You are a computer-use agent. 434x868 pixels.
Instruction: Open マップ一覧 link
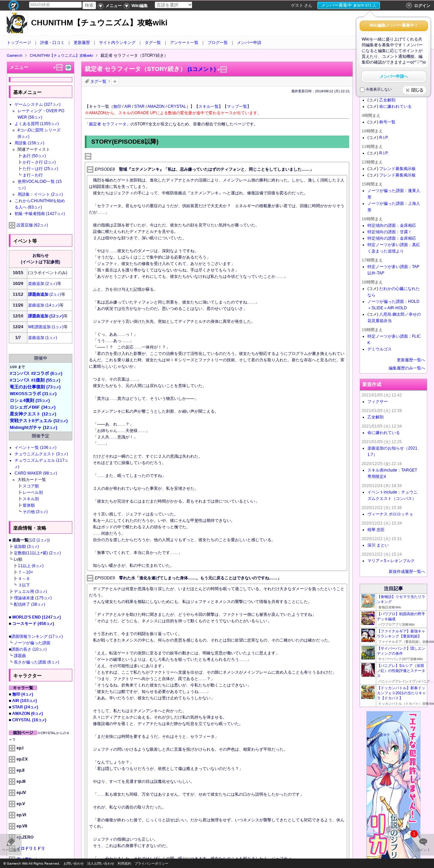coord(237,106)
